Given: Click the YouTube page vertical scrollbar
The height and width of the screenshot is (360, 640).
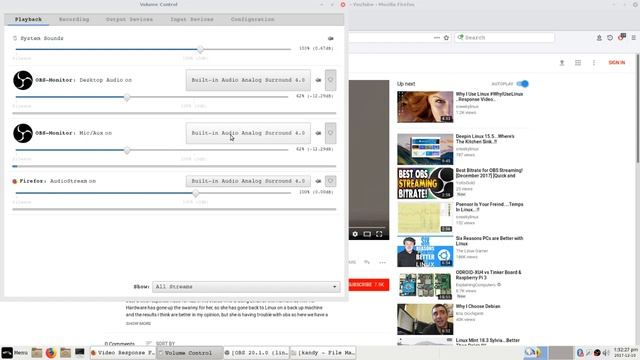Looking at the screenshot, I should pyautogui.click(x=638, y=108).
